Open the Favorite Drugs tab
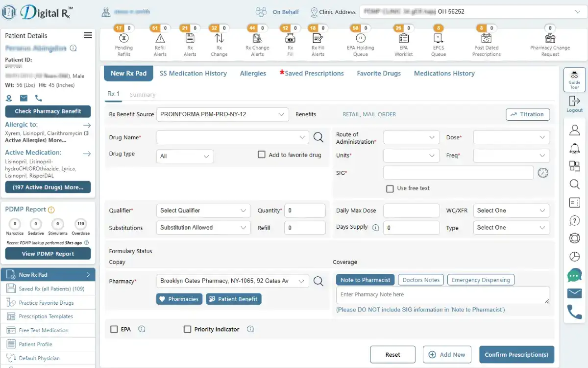Screen dimensions: 588x368 point(379,73)
